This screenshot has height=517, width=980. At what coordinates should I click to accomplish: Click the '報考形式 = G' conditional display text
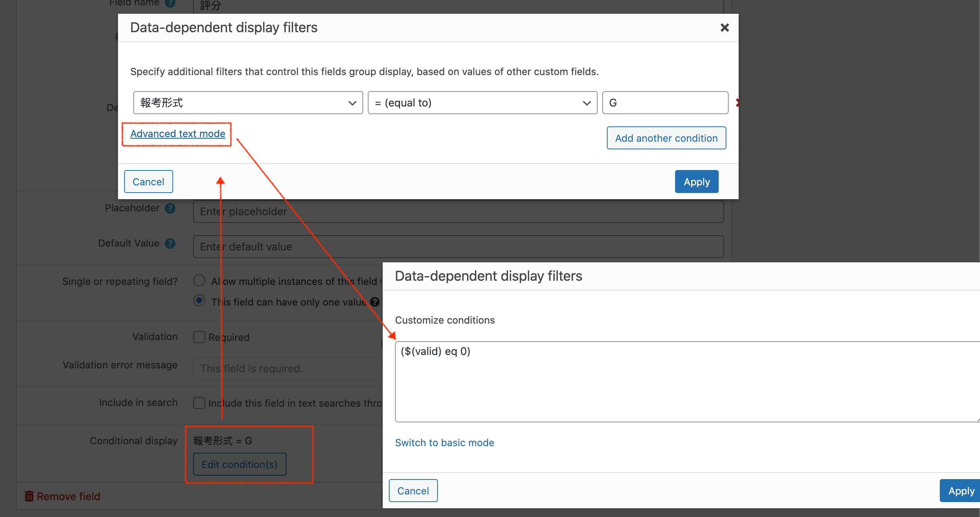[x=223, y=441]
